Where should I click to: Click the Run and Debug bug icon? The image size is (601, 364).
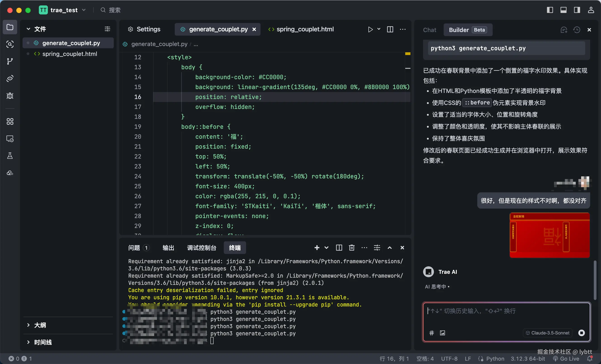click(x=10, y=95)
